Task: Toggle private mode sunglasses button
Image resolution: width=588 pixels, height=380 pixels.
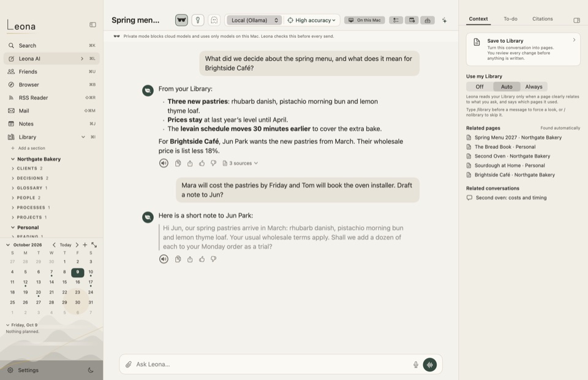Action: point(181,20)
